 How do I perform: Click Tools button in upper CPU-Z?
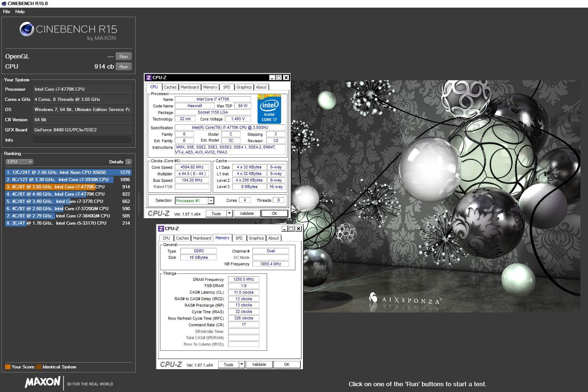tap(216, 214)
